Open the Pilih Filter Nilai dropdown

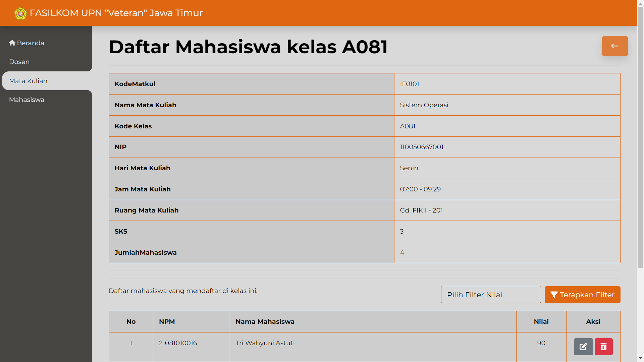click(491, 295)
